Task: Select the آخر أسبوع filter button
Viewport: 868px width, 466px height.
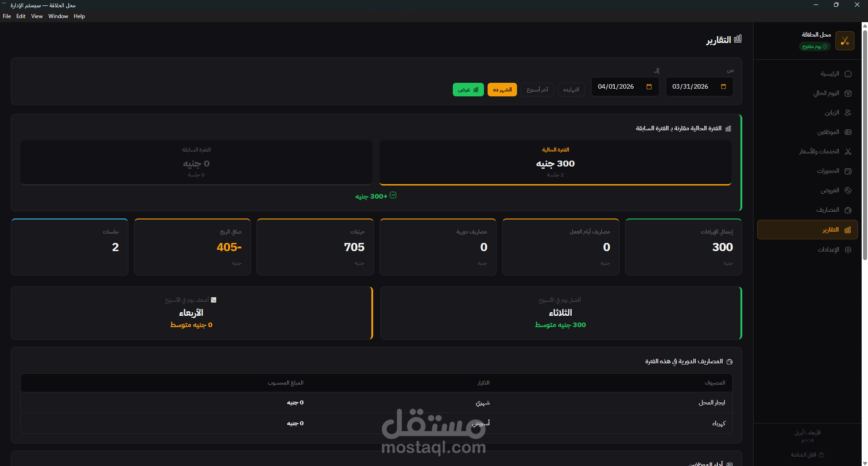Action: pyautogui.click(x=537, y=90)
